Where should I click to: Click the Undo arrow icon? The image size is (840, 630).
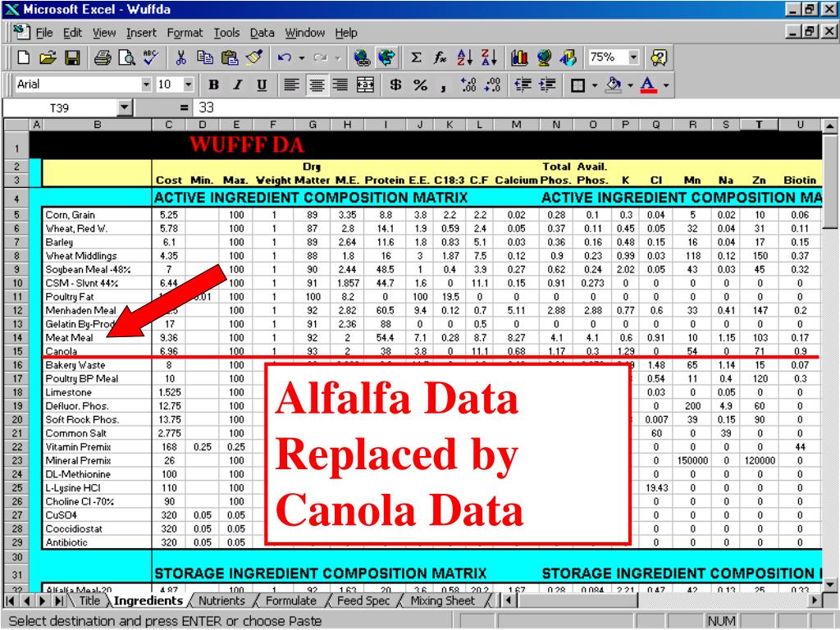pos(284,57)
